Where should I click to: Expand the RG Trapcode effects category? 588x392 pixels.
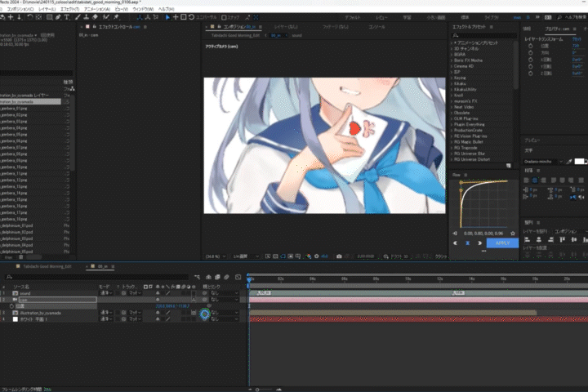[452, 148]
